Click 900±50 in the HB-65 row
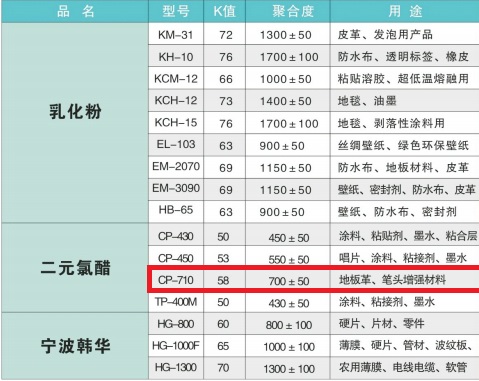Screen dimensions: 479x381 pos(282,212)
